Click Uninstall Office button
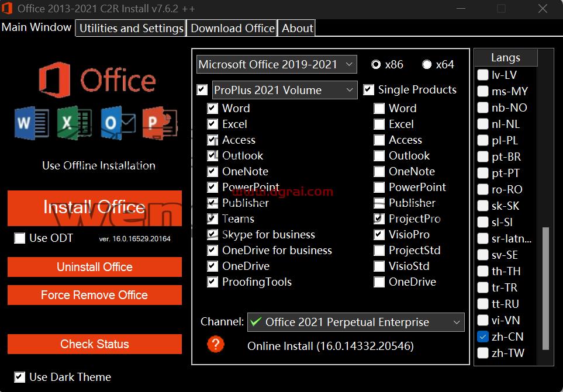This screenshot has height=392, width=563. [95, 267]
